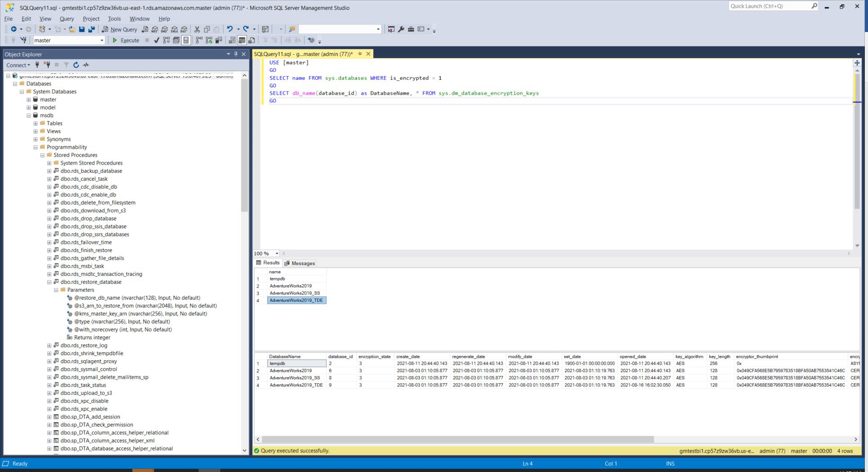The image size is (868, 472).
Task: Open the Query menu
Action: [x=67, y=19]
